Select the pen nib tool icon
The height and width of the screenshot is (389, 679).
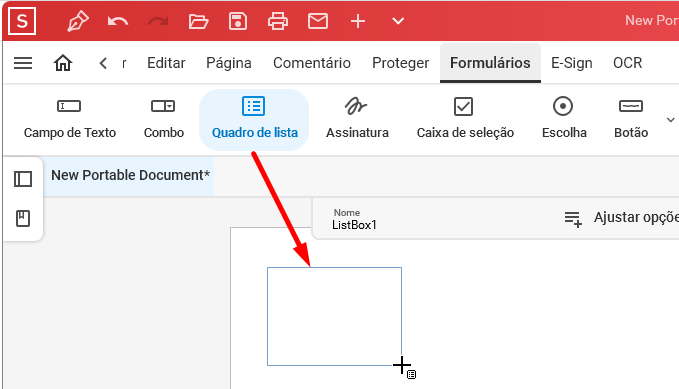tap(78, 21)
